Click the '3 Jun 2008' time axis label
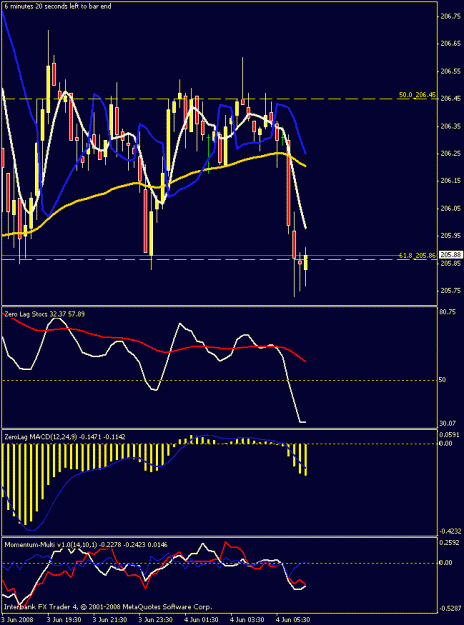 tap(17, 620)
